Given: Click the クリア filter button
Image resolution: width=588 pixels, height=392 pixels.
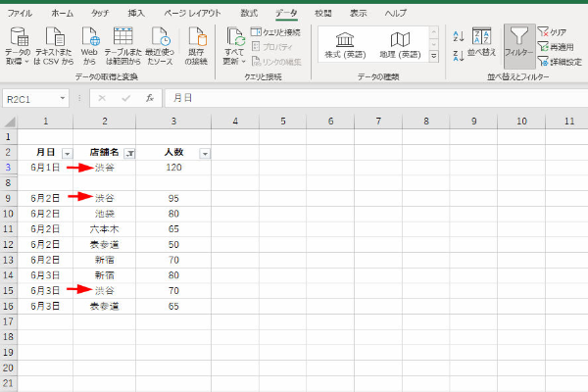Looking at the screenshot, I should [557, 32].
